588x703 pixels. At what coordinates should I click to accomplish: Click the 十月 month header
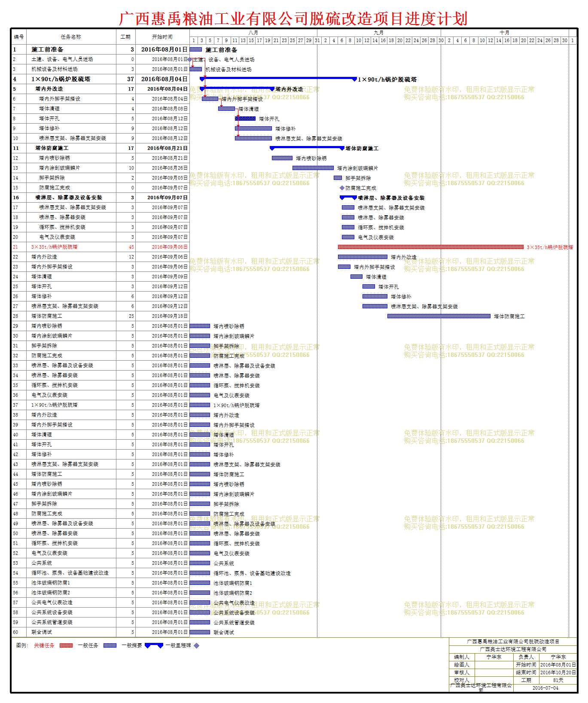click(505, 33)
